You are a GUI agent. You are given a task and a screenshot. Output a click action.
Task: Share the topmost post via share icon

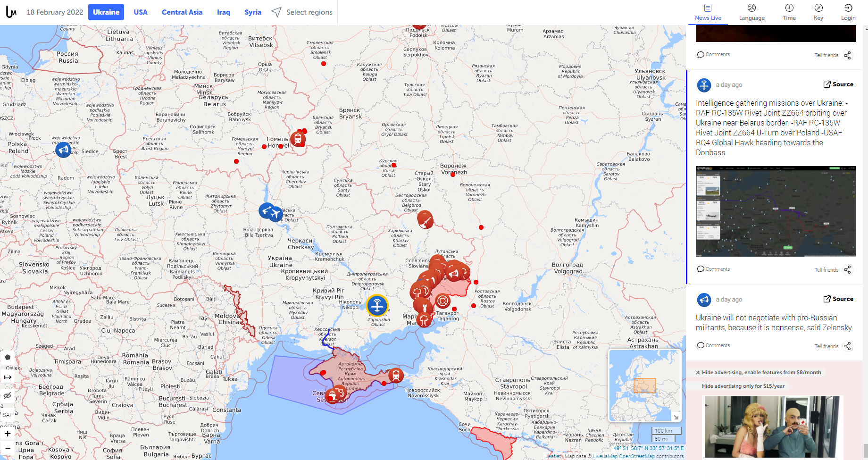847,55
